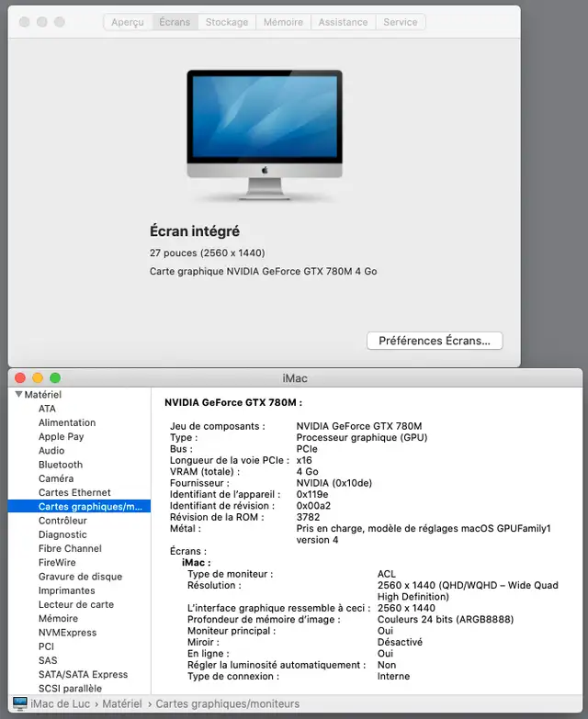This screenshot has width=588, height=719.
Task: Select the highlighted Cartes graphiques/m... row
Action: click(x=79, y=506)
